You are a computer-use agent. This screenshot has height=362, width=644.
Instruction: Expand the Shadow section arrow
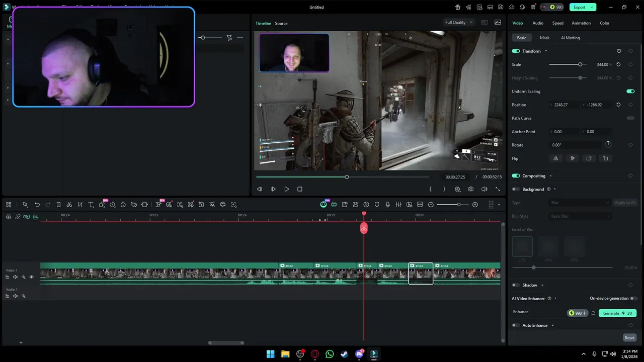[542, 285]
